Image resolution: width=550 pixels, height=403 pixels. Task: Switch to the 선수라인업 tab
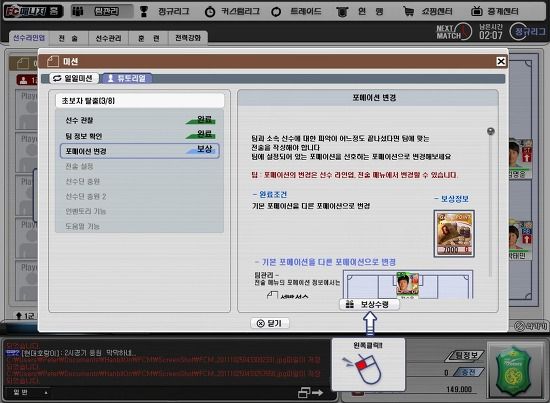click(29, 38)
